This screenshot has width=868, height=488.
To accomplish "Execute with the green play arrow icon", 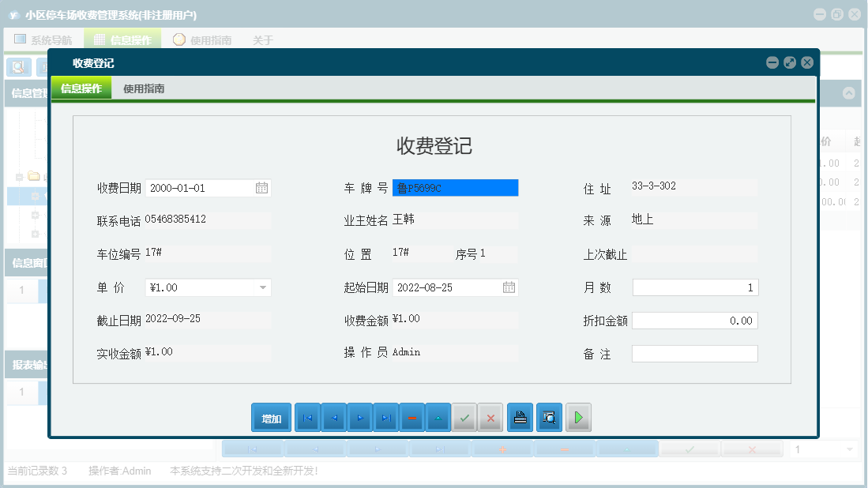I will [x=578, y=418].
